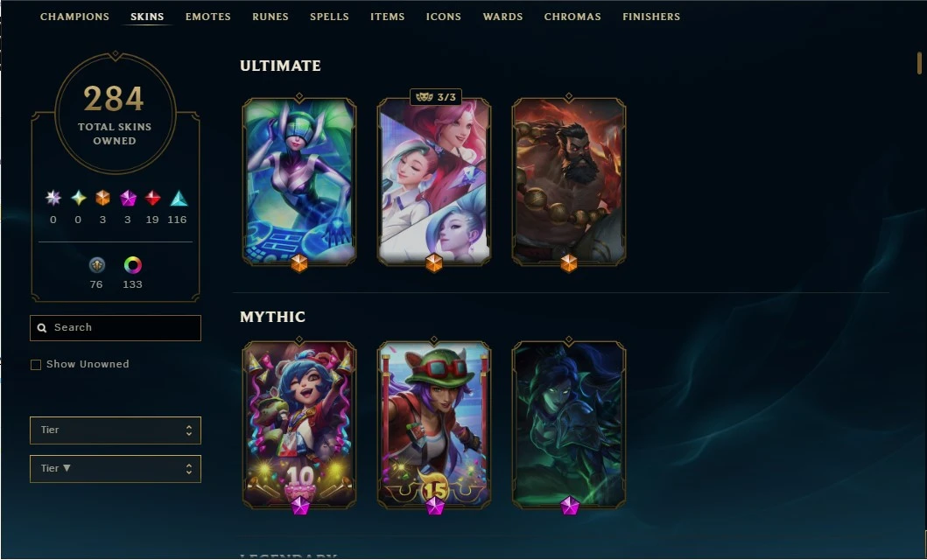Click the vertical scrollbar handle
The image size is (927, 560).
pyautogui.click(x=919, y=63)
